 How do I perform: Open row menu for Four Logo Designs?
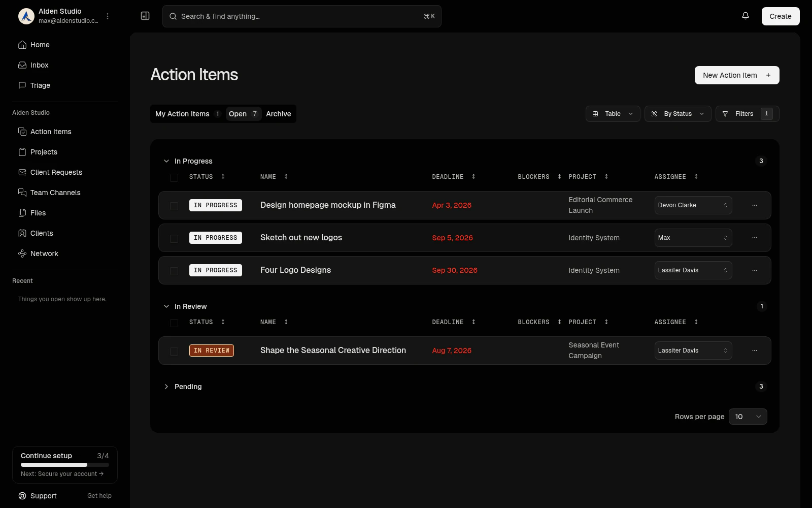tap(755, 270)
